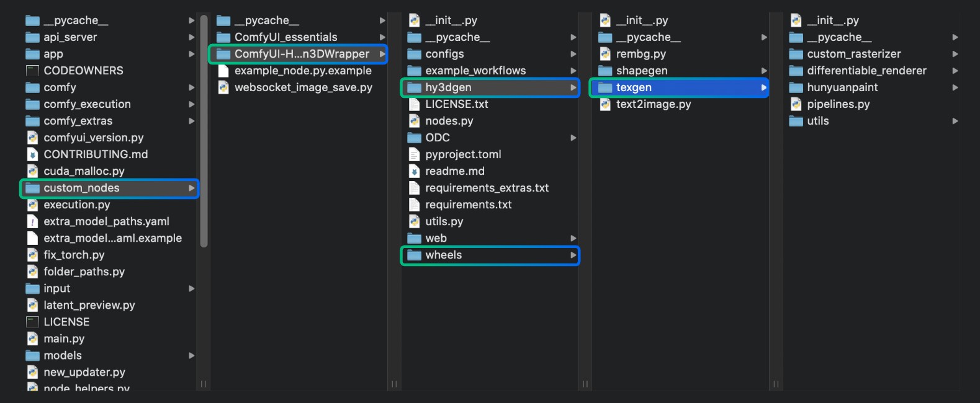Click the ComfyUI_essentials folder icon
The height and width of the screenshot is (403, 980).
pos(223,37)
